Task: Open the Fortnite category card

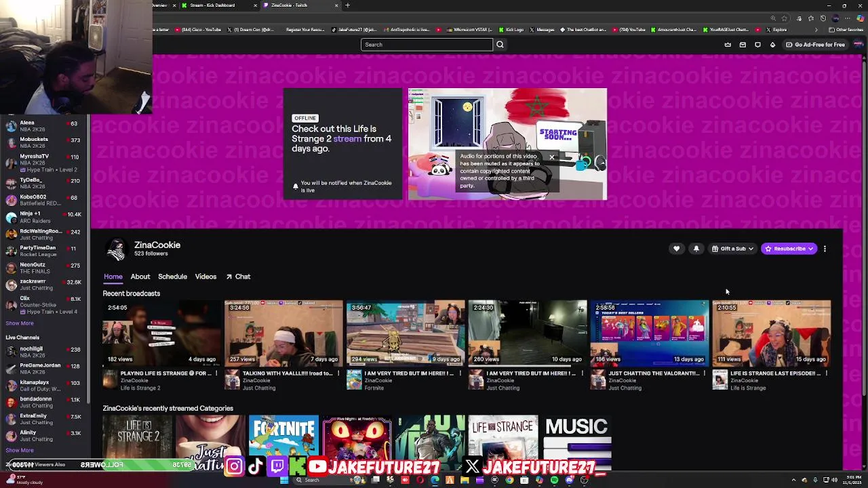Action: click(x=283, y=443)
